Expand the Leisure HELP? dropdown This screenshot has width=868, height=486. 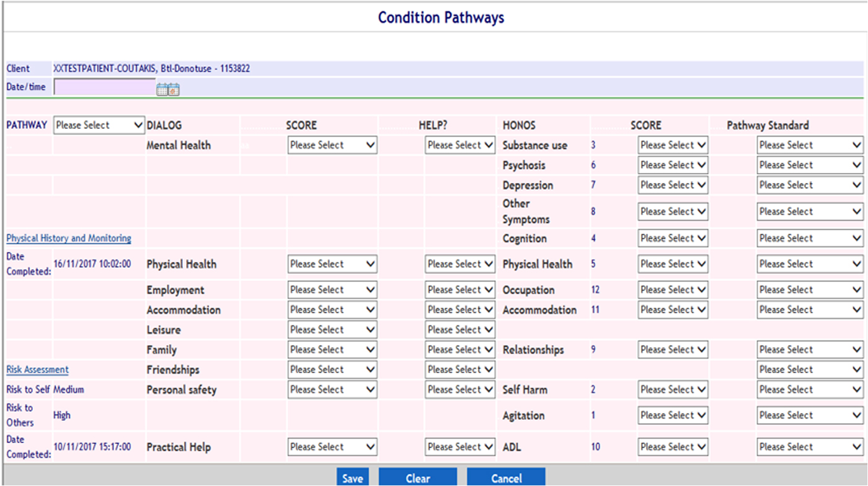(460, 330)
